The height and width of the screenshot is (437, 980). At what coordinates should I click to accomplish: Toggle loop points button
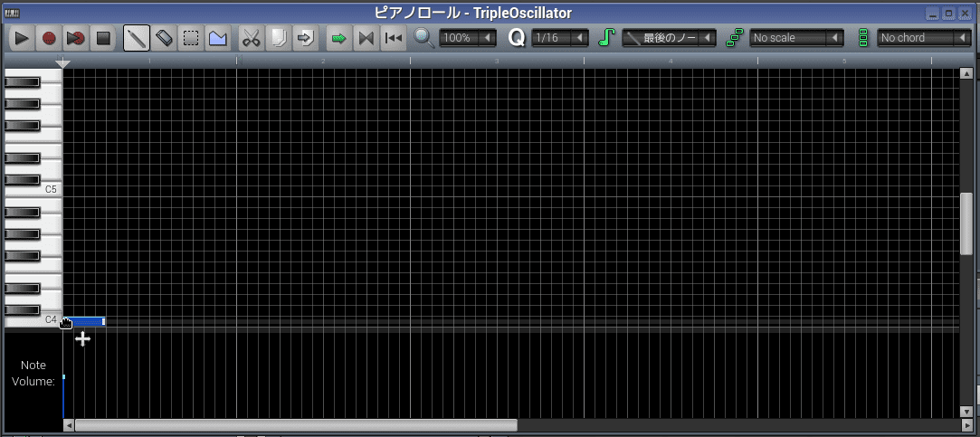pyautogui.click(x=366, y=38)
